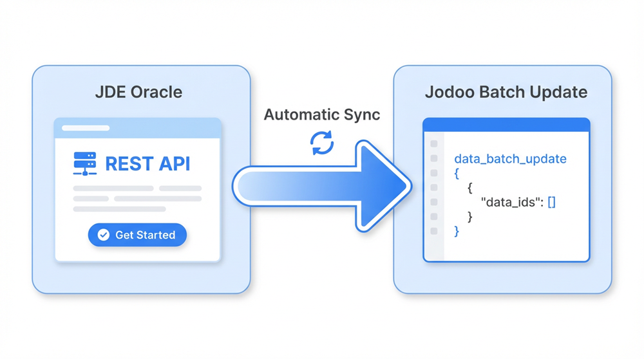Click the empty array brackets after data_ids

point(551,202)
